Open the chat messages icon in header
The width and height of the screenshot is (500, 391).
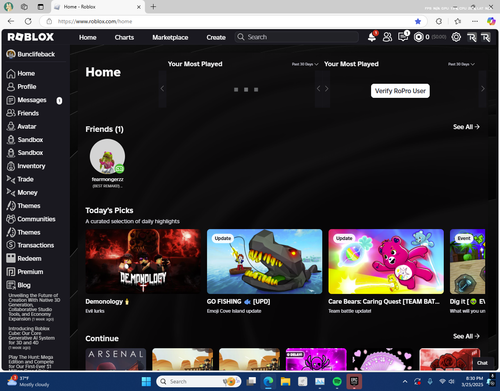tap(403, 37)
